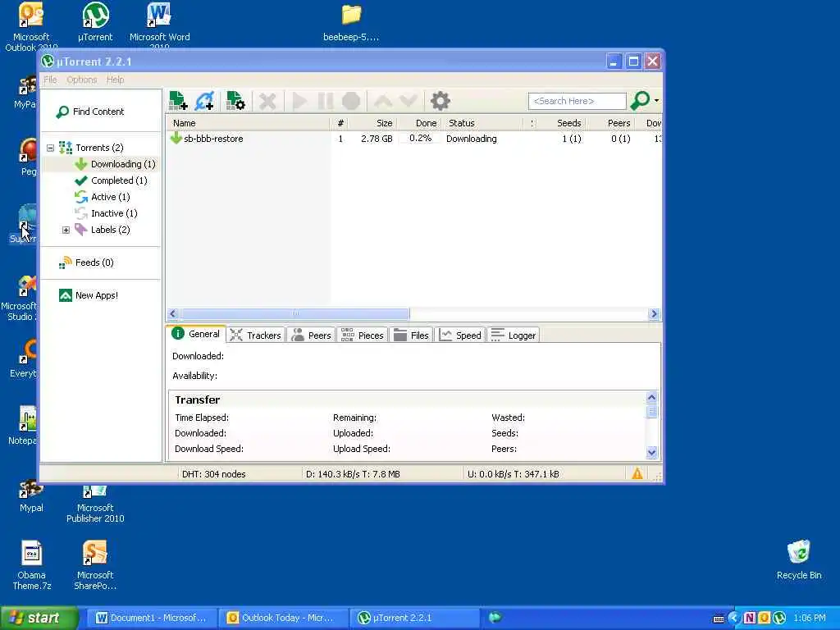Click the Remove torrent X icon
840x630 pixels.
pyautogui.click(x=267, y=101)
